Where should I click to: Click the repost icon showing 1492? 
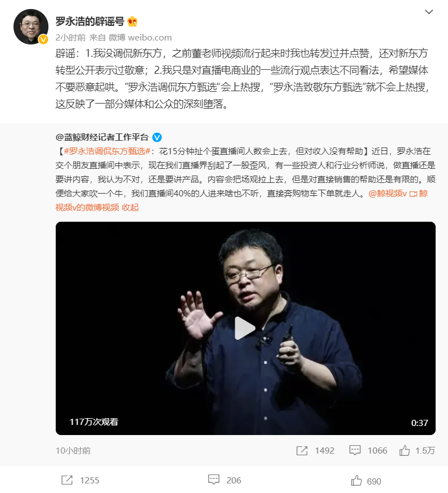[302, 451]
